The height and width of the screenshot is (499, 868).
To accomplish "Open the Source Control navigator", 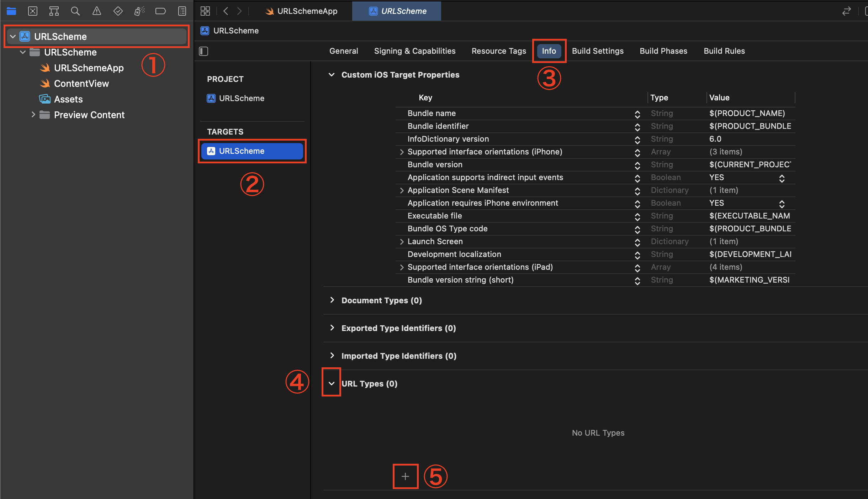I will pos(33,11).
